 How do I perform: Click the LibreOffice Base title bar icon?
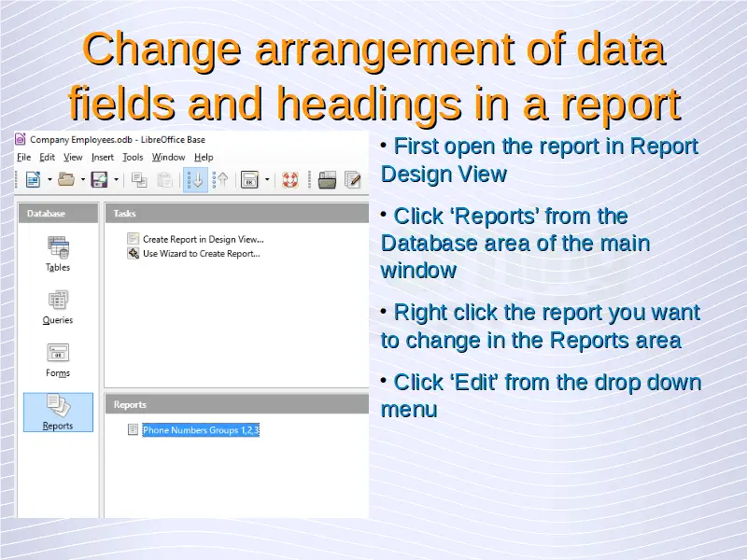[x=20, y=139]
